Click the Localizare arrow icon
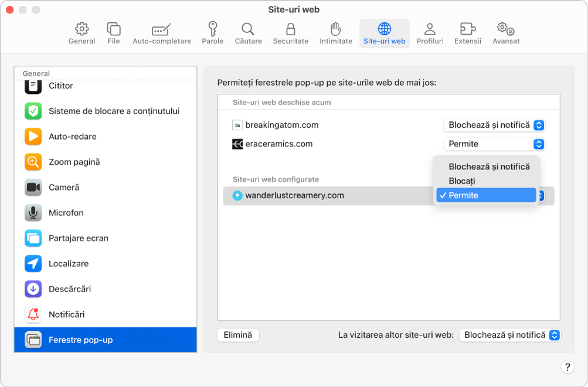 point(33,264)
